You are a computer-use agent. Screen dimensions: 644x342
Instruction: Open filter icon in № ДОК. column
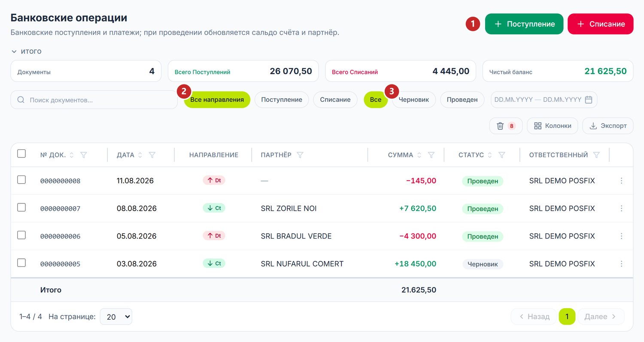tap(84, 155)
